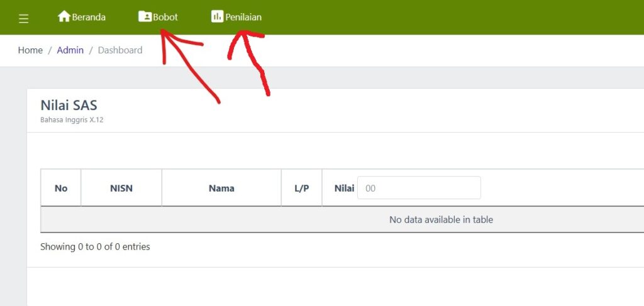Open the Bobot menu label

(165, 18)
